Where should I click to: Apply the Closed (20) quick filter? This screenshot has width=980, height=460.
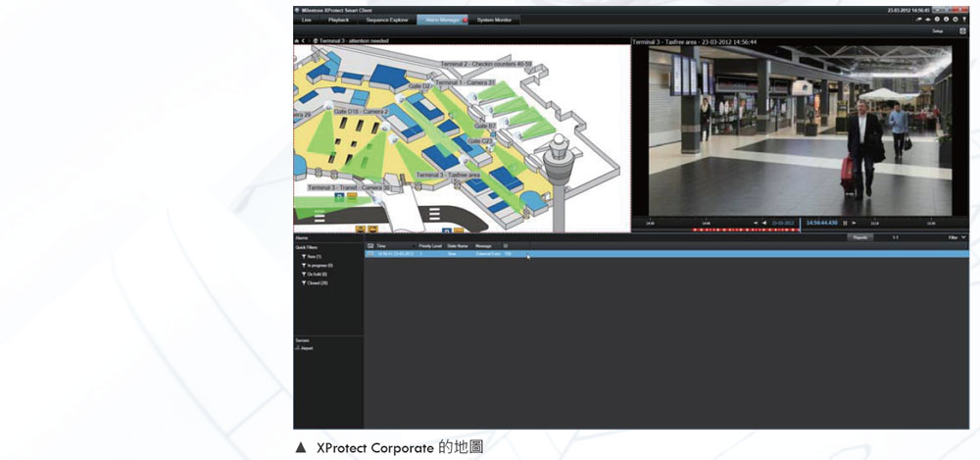click(x=315, y=282)
